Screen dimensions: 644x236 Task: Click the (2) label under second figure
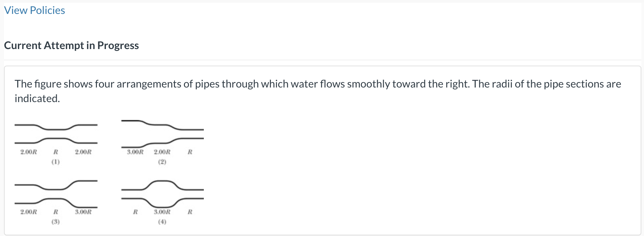click(x=162, y=162)
